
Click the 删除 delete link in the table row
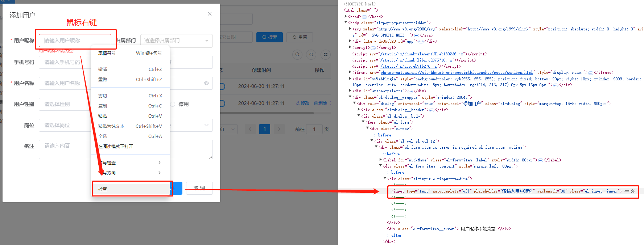pyautogui.click(x=321, y=103)
